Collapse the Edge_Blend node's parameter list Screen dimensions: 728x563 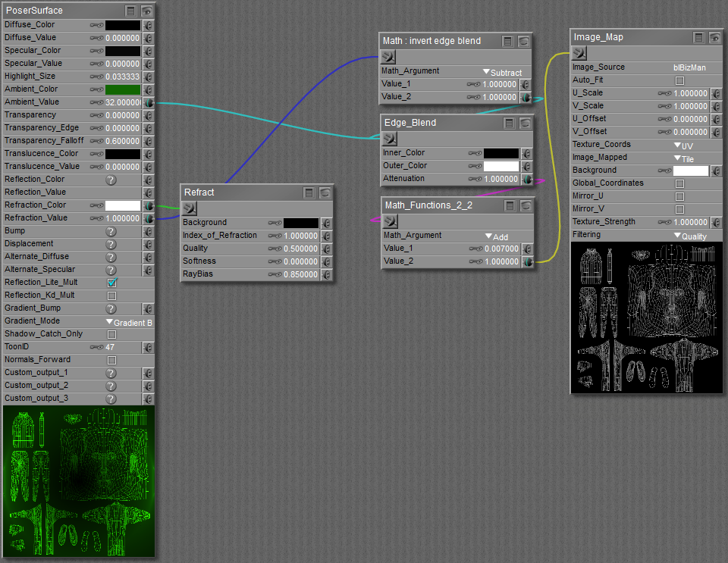[509, 123]
